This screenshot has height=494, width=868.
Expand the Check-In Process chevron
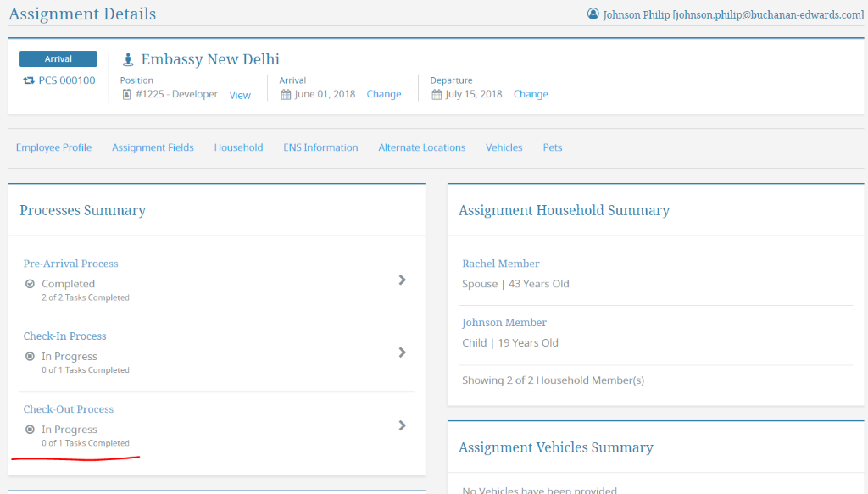tap(403, 352)
